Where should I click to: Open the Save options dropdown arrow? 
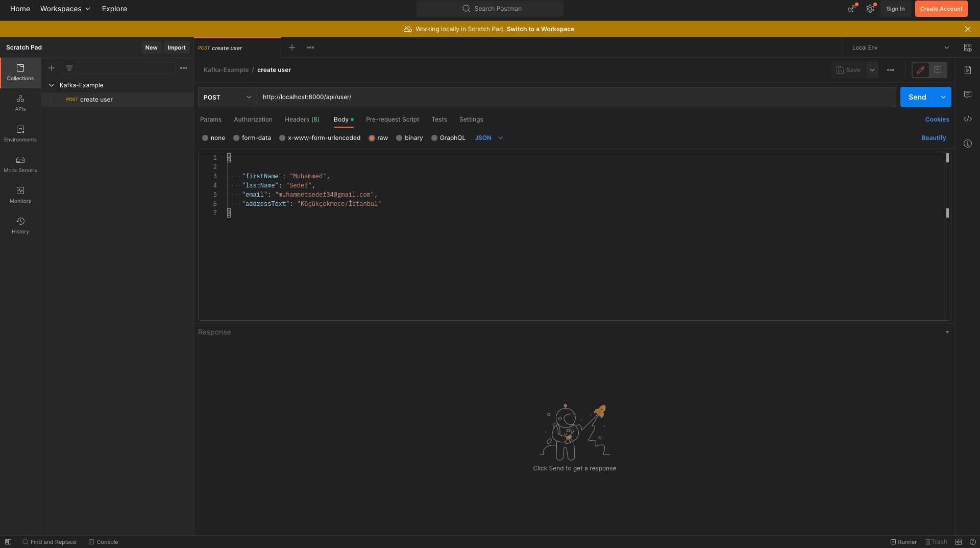(x=872, y=70)
